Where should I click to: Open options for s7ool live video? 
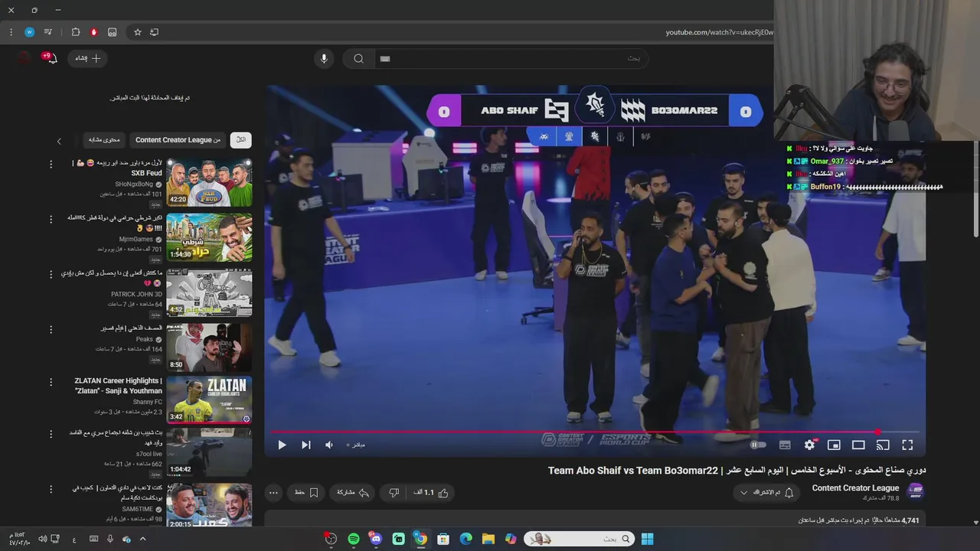coord(51,433)
